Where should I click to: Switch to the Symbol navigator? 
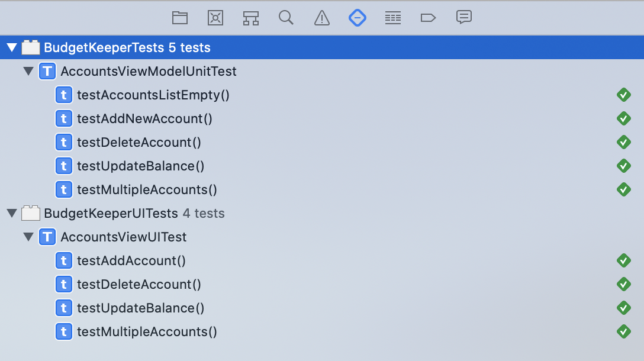[251, 18]
